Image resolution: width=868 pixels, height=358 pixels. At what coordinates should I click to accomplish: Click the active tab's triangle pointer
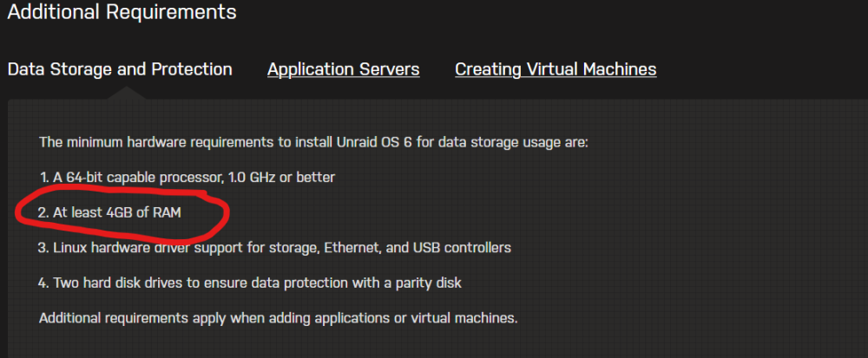[x=127, y=94]
